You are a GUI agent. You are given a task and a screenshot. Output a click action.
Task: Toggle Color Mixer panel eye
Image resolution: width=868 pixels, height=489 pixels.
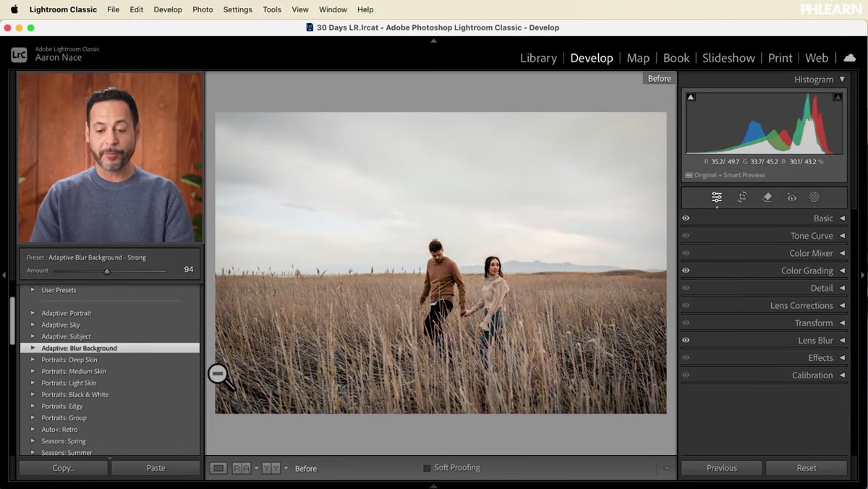[x=686, y=252]
